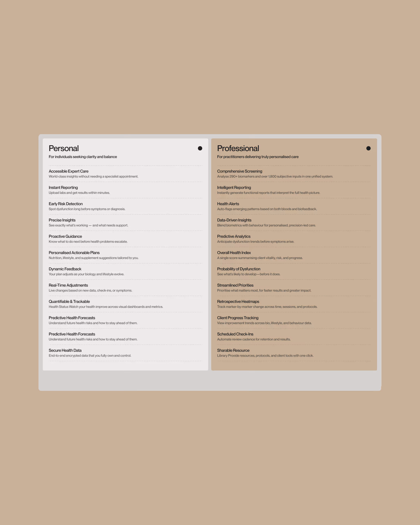Click 'For individuals seeking clarity and balance' subtitle
420x525 pixels.
pyautogui.click(x=83, y=157)
